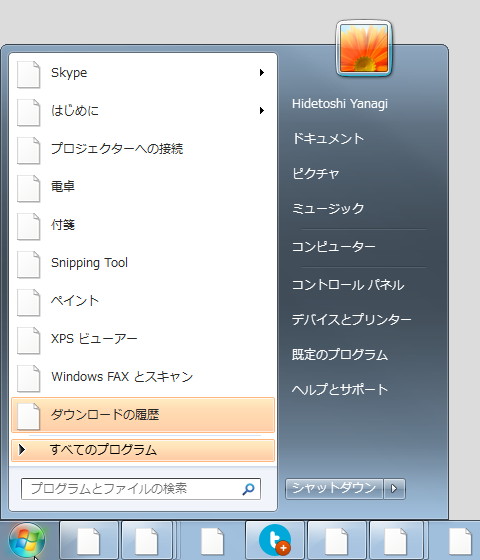This screenshot has width=480, height=560.
Task: Show すべてのプログラム list
Action: [x=143, y=450]
